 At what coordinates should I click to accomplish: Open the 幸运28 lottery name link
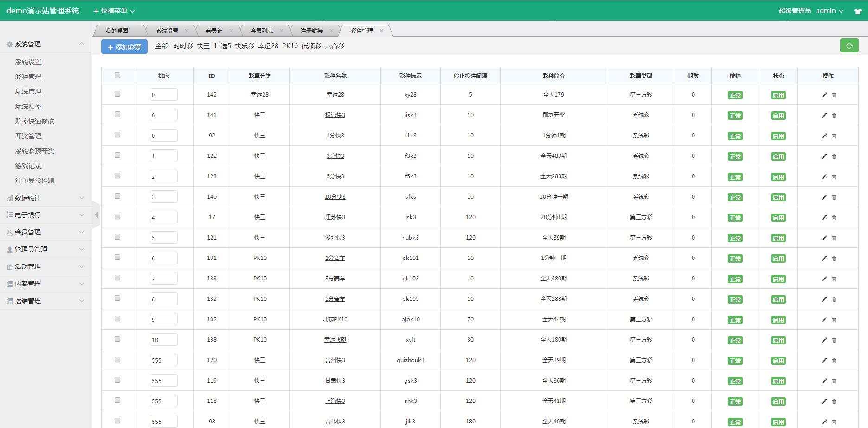335,95
